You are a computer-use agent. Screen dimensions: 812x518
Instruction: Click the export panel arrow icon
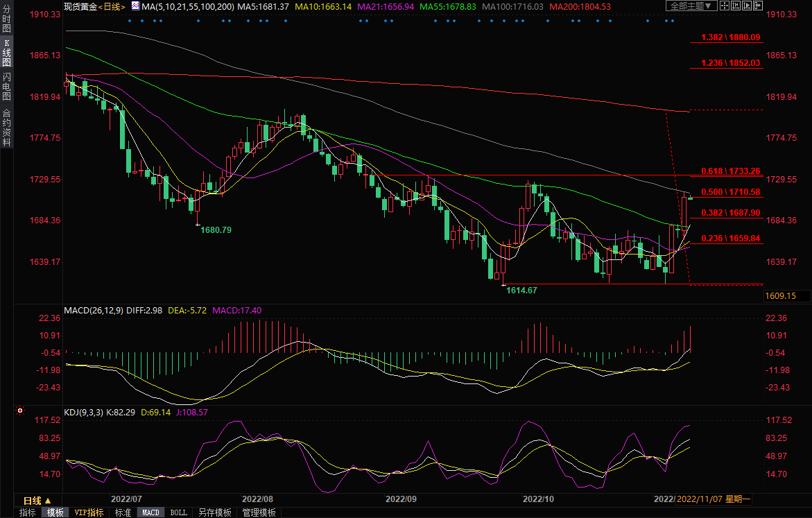[758, 6]
